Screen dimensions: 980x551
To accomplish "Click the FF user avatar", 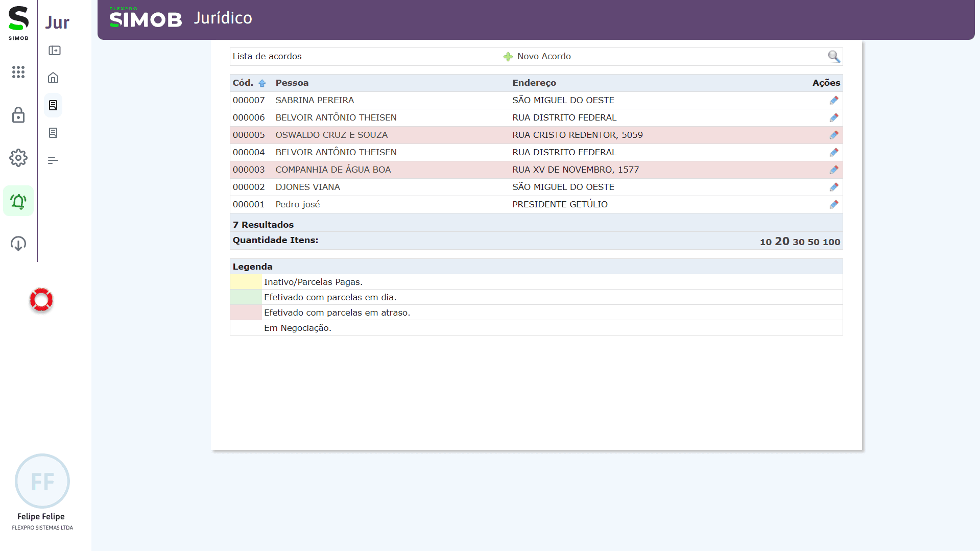I will (x=42, y=481).
